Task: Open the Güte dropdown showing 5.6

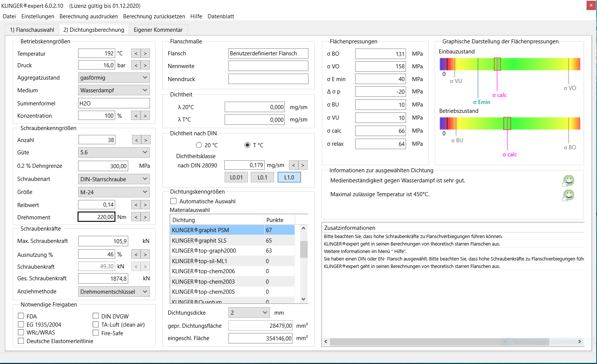Action: click(114, 152)
